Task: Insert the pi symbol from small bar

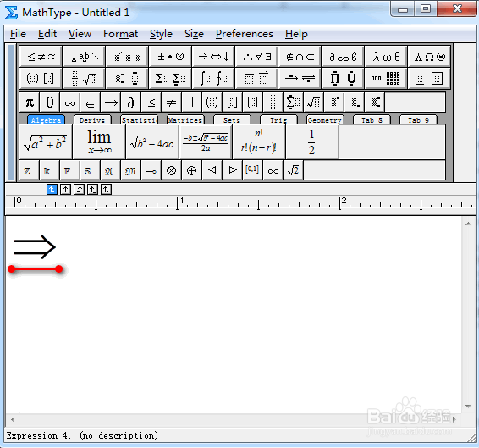Action: (30, 102)
